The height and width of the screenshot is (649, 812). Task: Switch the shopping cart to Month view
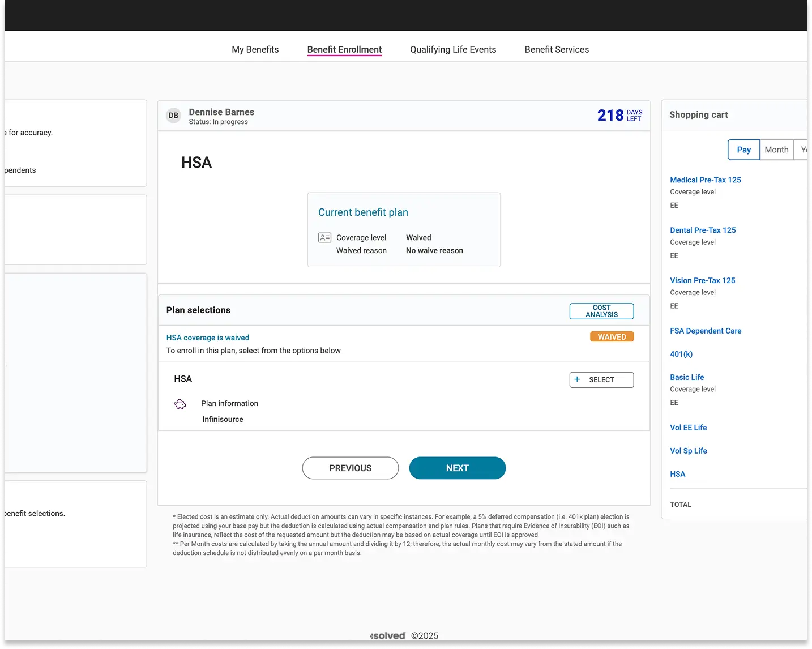tap(776, 150)
